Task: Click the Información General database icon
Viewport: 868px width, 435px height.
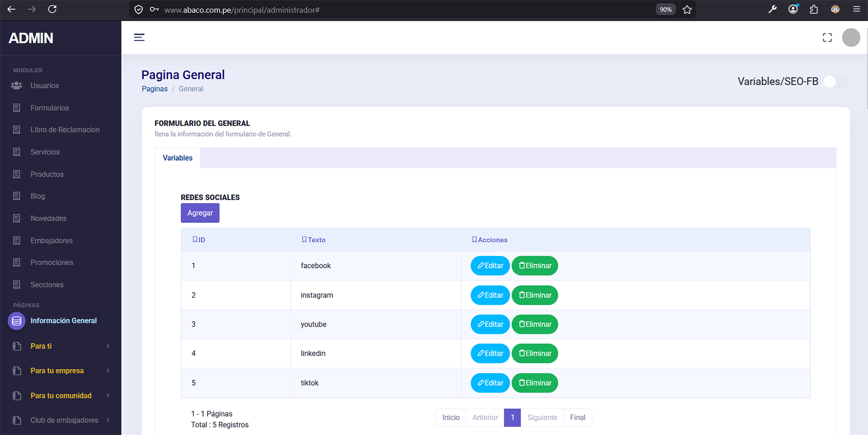Action: (17, 321)
